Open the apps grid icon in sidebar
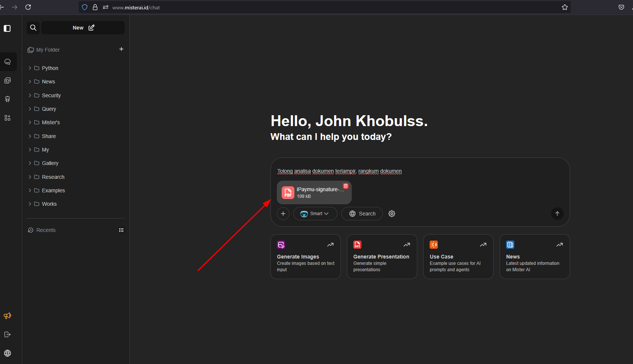The image size is (633, 364). tap(7, 118)
